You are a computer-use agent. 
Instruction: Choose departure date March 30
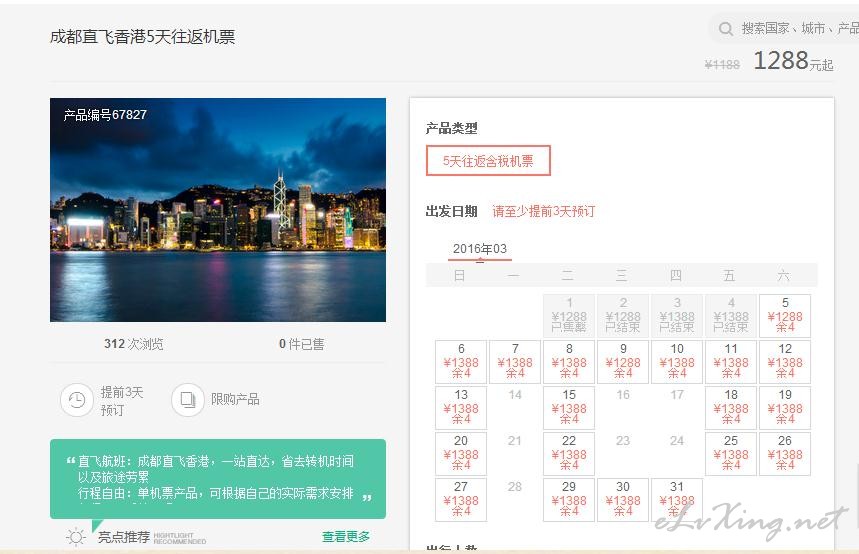click(623, 500)
